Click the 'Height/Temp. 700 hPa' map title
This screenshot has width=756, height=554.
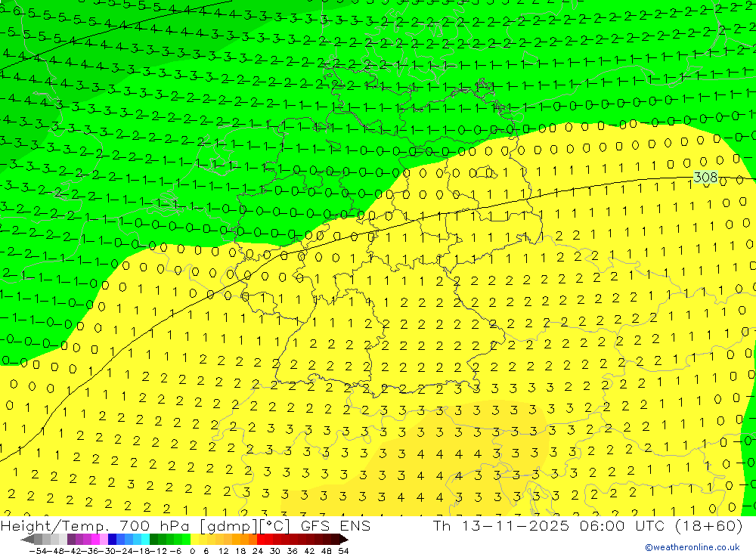(97, 525)
